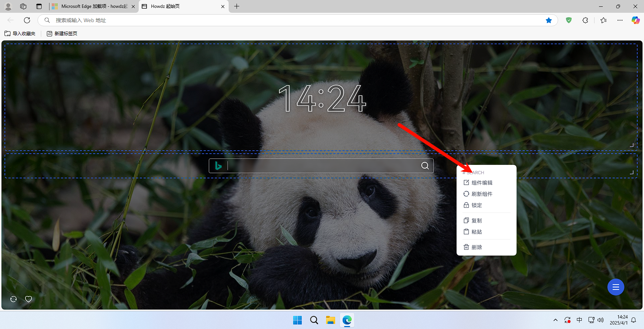644x329 pixels.
Task: Click the clock widget resize handle
Action: tap(632, 145)
